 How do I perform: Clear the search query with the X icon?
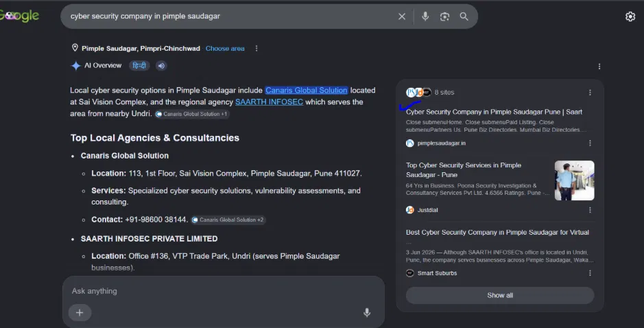(x=402, y=16)
